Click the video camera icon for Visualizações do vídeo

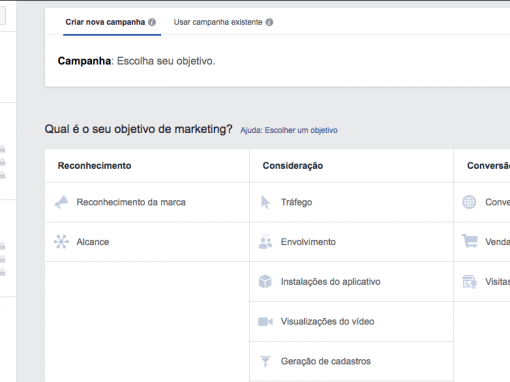pyautogui.click(x=265, y=322)
